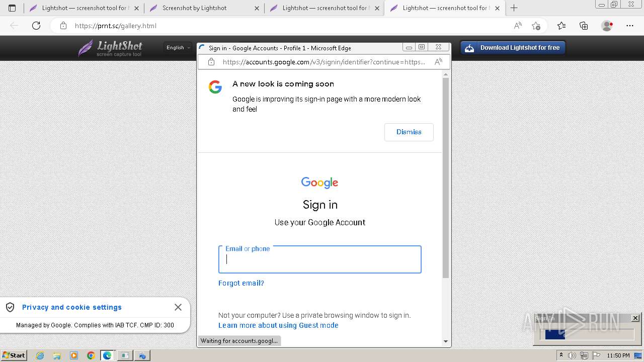Click the Forgot email? link

241,283
